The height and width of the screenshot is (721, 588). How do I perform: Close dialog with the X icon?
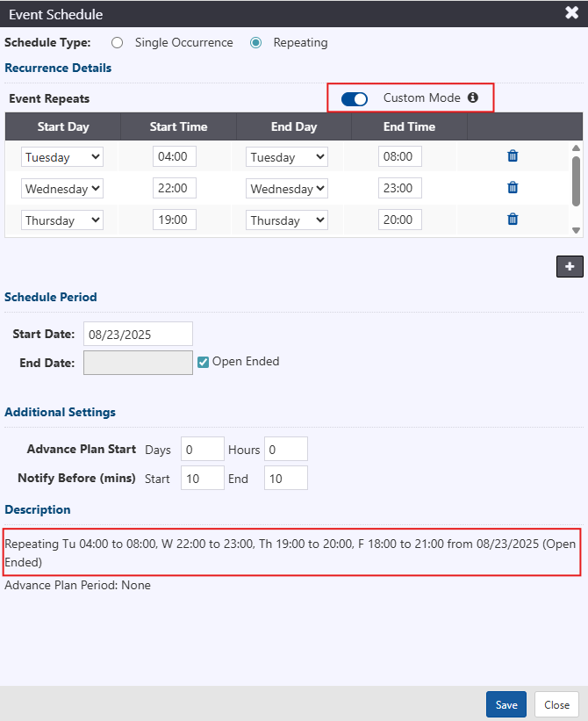571,13
